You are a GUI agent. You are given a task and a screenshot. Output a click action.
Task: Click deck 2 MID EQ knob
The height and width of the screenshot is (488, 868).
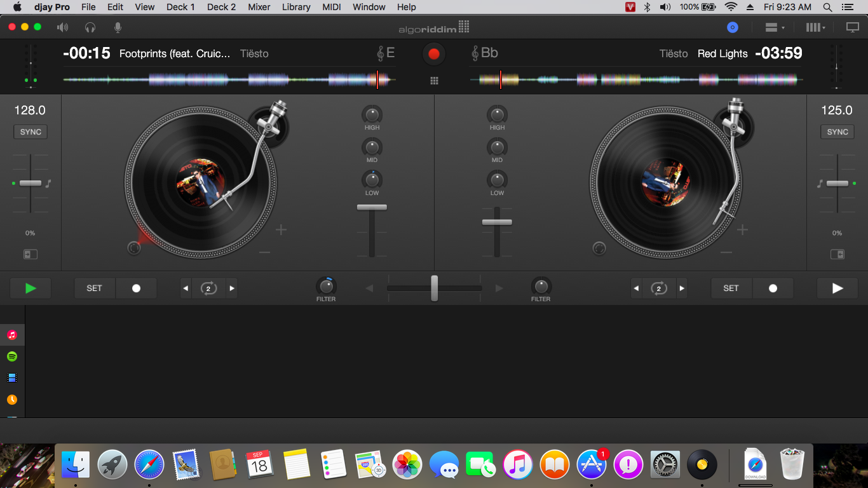[x=498, y=147]
